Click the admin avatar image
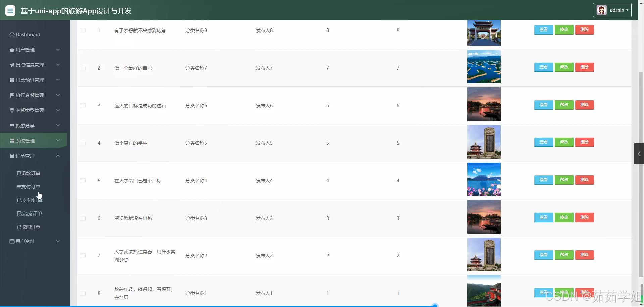Viewport: 644px width, 307px height. click(601, 10)
